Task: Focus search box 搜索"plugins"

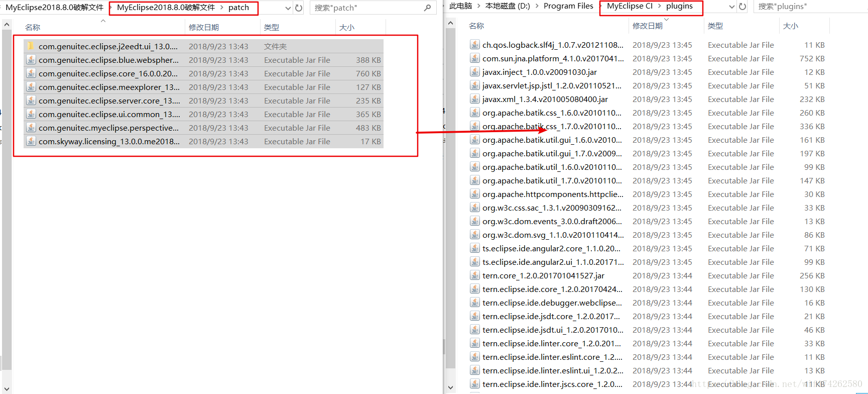Action: 811,7
